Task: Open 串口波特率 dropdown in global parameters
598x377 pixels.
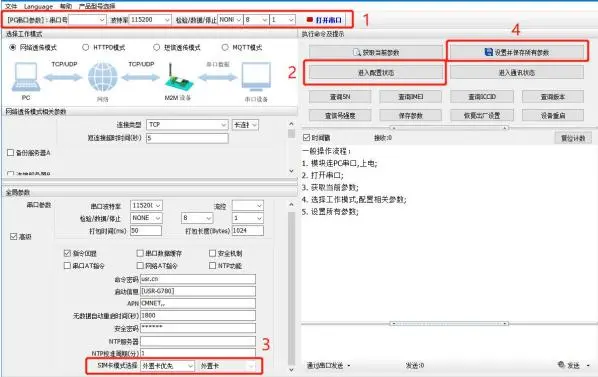Action: click(x=146, y=206)
